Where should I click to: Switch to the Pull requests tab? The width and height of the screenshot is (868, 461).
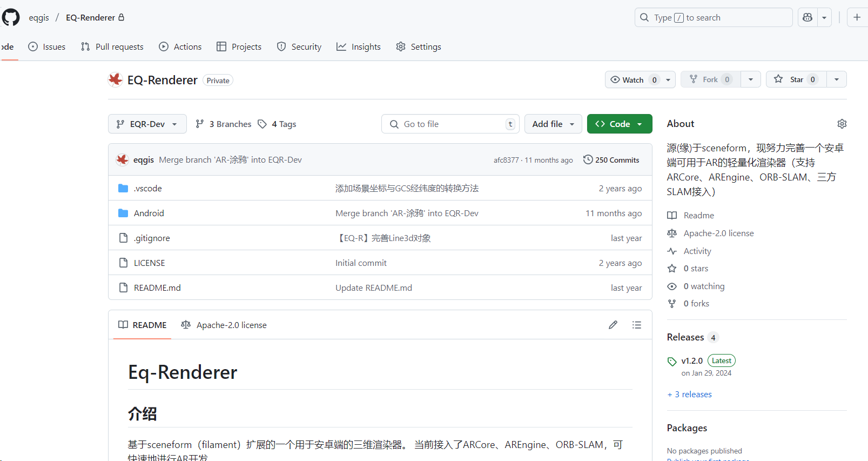click(112, 46)
